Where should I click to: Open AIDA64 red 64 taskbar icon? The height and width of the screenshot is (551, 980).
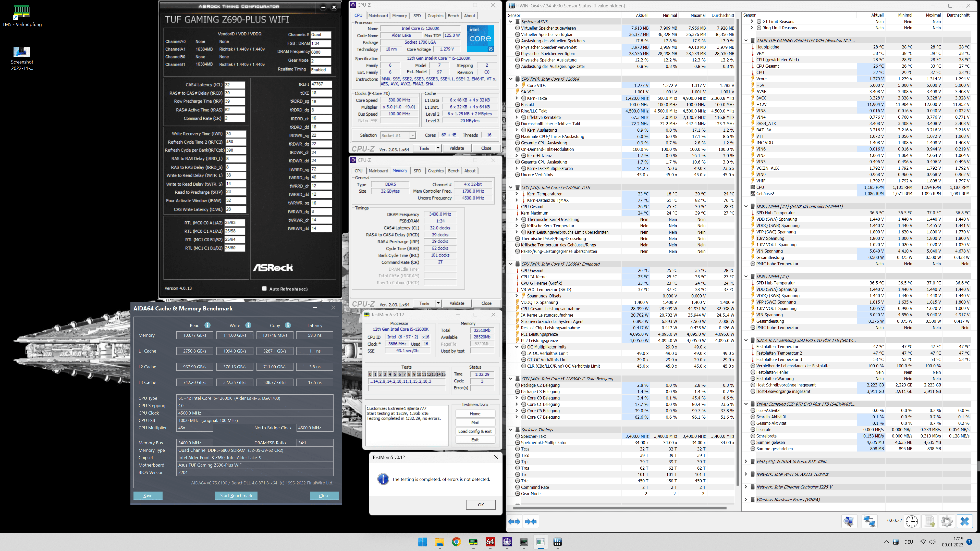(490, 542)
